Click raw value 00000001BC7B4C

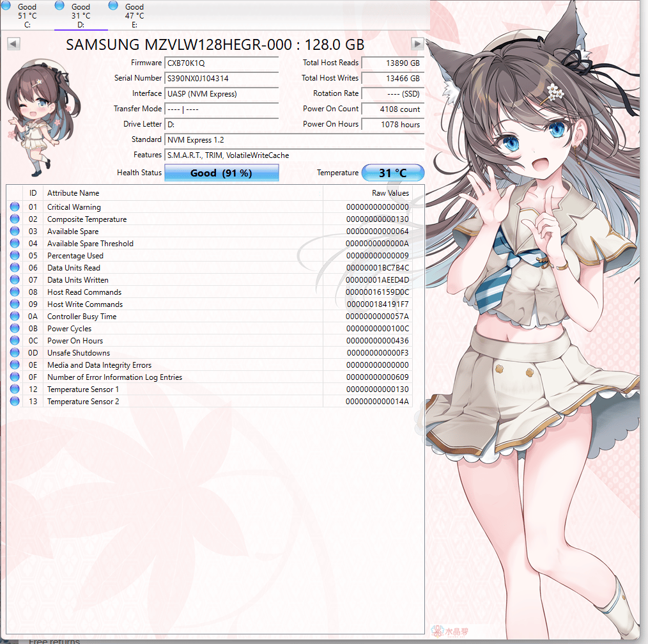[x=377, y=267]
